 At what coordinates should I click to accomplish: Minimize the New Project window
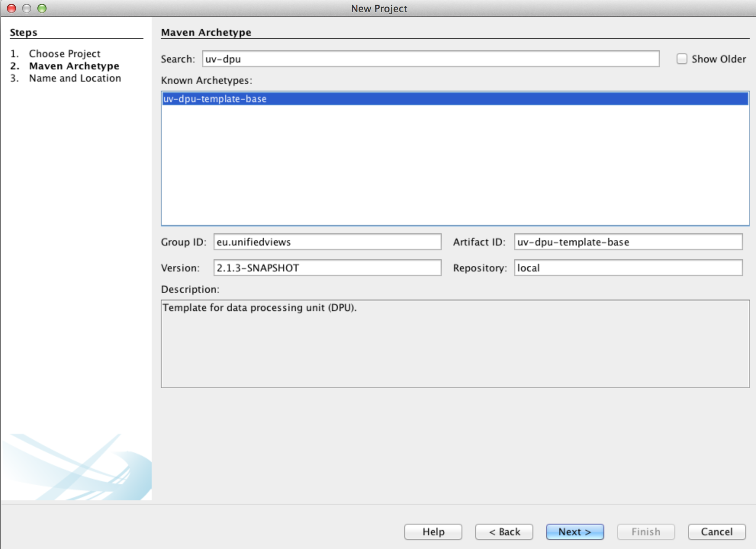pyautogui.click(x=27, y=8)
